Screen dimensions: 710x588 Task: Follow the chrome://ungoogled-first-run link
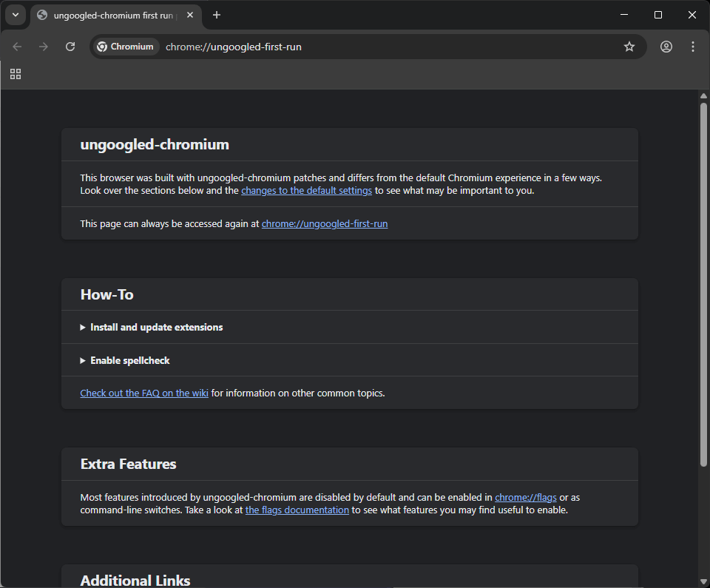point(325,224)
